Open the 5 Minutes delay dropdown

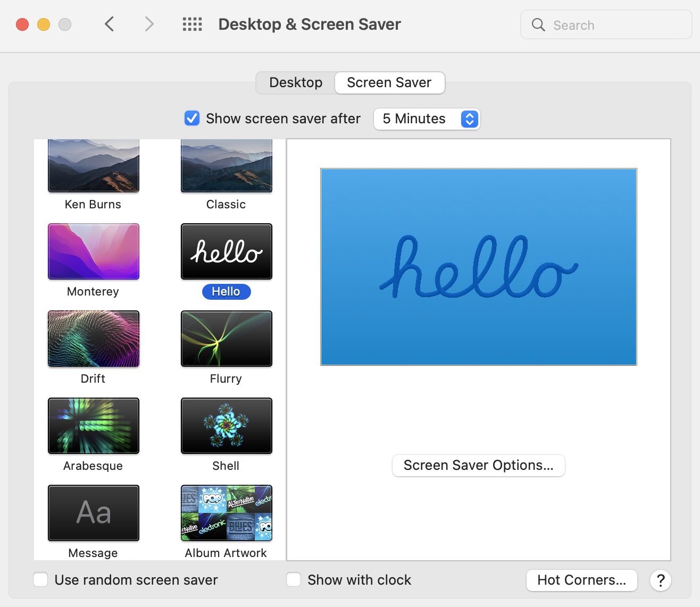[427, 119]
